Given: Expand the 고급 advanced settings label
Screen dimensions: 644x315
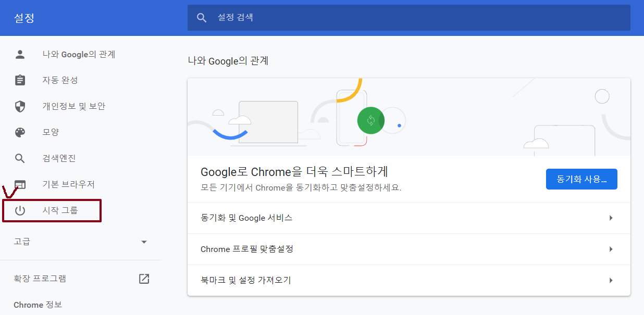Looking at the screenshot, I should (22, 242).
